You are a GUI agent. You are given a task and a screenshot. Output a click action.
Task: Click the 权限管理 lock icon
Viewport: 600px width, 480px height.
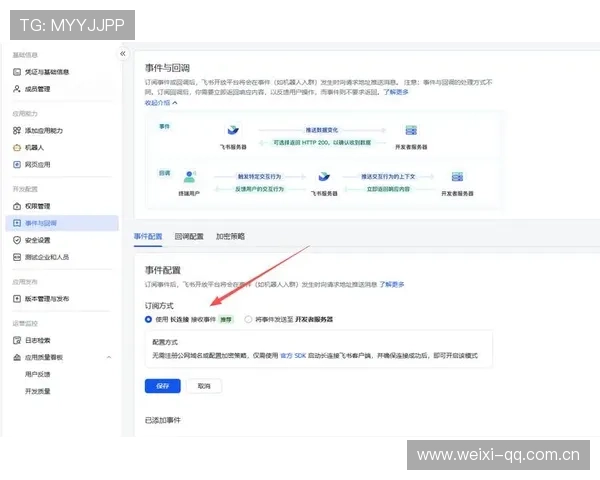click(17, 206)
